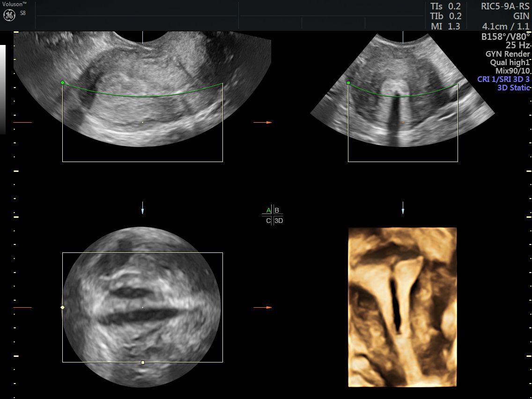Click the GYN Render preset label
The image size is (532, 399).
[x=508, y=54]
